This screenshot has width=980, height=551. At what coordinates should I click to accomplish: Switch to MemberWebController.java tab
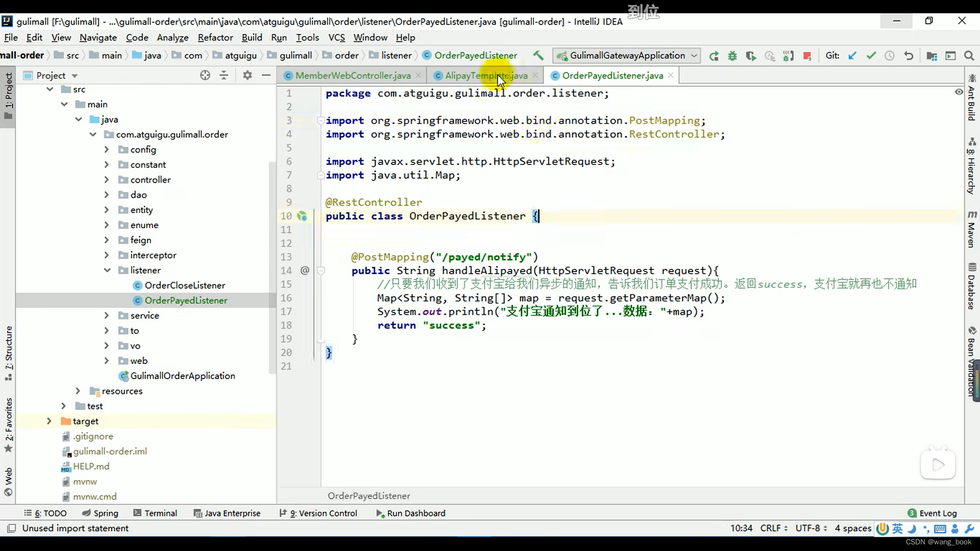click(x=353, y=76)
